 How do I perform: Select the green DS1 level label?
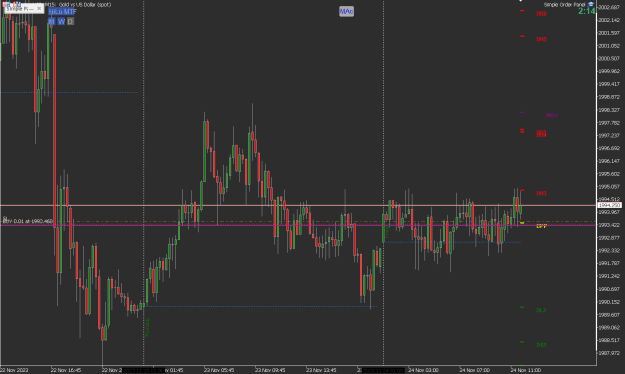coord(541,345)
